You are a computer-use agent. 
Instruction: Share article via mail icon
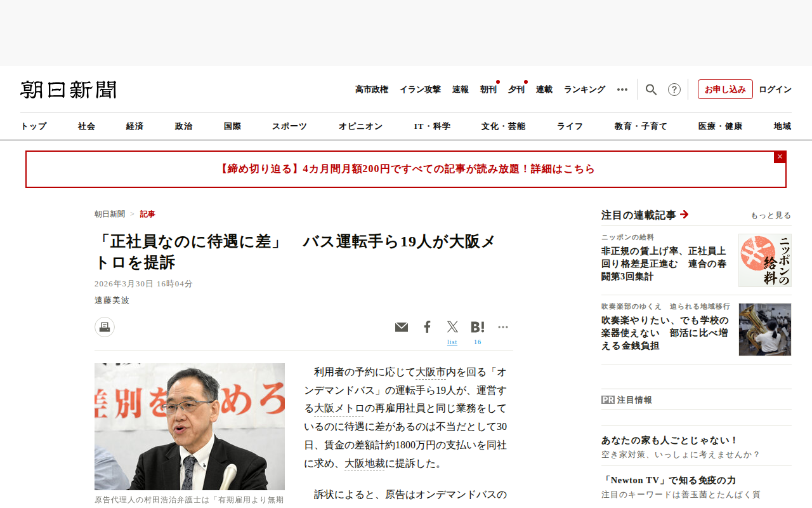pyautogui.click(x=402, y=327)
